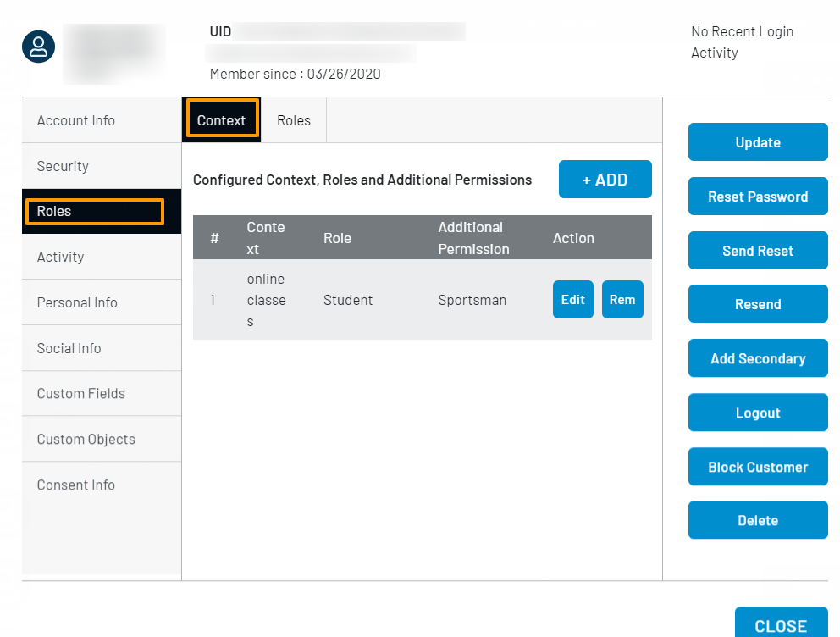
Task: Block the customer account
Action: [x=757, y=467]
